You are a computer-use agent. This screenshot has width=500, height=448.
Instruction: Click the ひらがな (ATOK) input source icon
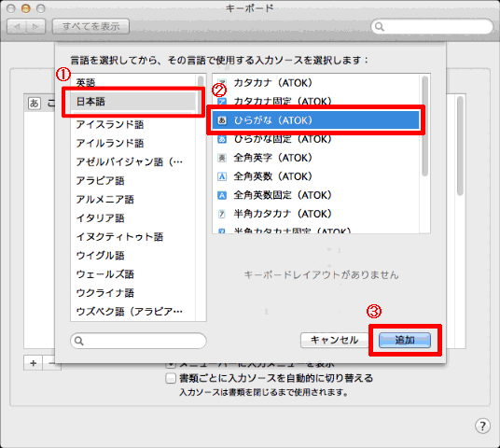(222, 120)
